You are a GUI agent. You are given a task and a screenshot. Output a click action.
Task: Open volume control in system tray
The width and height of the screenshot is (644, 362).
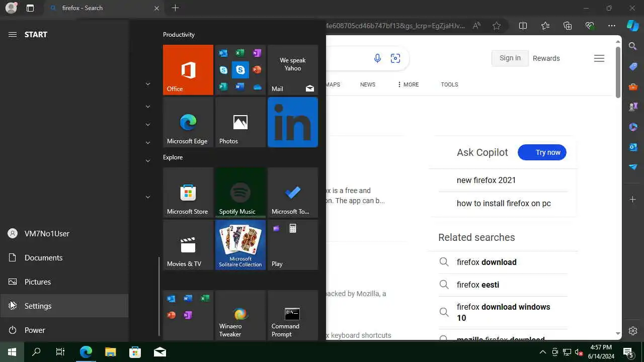pos(579,352)
